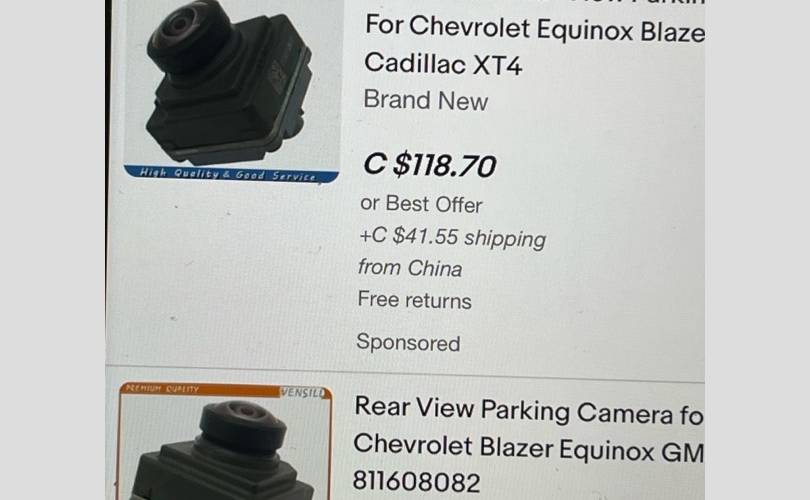Click the '+C $41.55 shipping' text
The width and height of the screenshot is (810, 500).
(x=453, y=237)
